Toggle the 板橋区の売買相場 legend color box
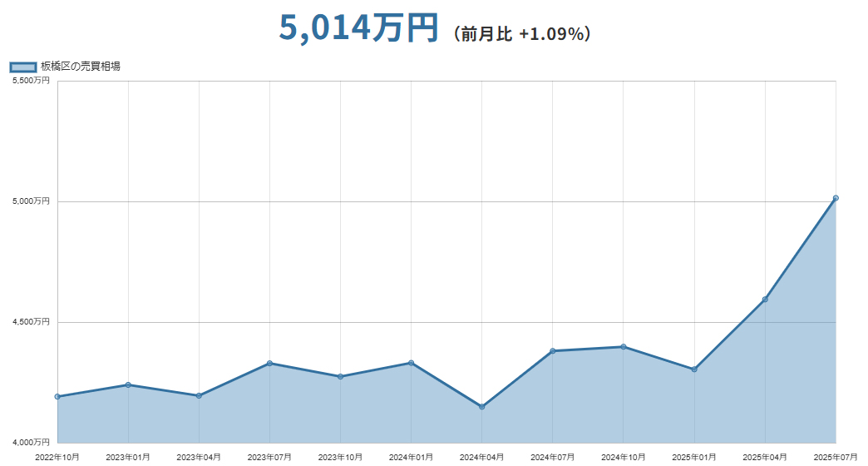The height and width of the screenshot is (466, 868). [23, 67]
